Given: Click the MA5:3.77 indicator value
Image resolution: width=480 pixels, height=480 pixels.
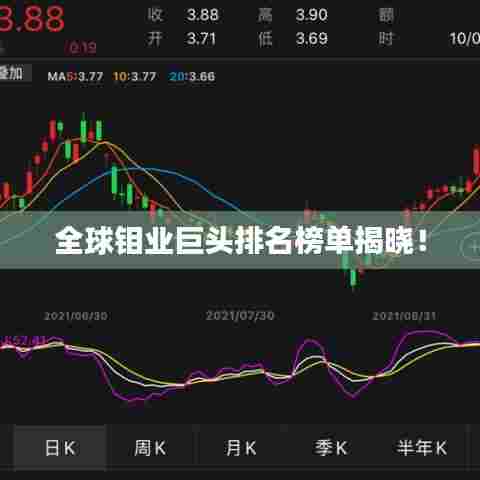Looking at the screenshot, I should (x=75, y=76).
